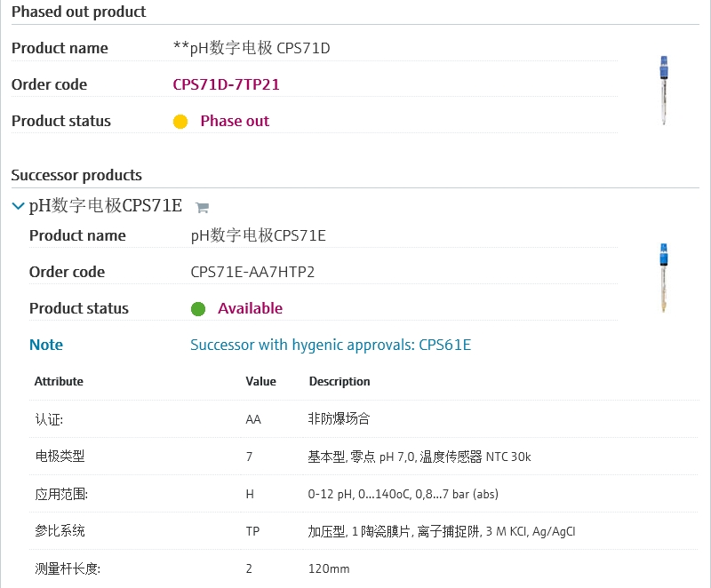Click the Phase out status text

click(x=235, y=121)
